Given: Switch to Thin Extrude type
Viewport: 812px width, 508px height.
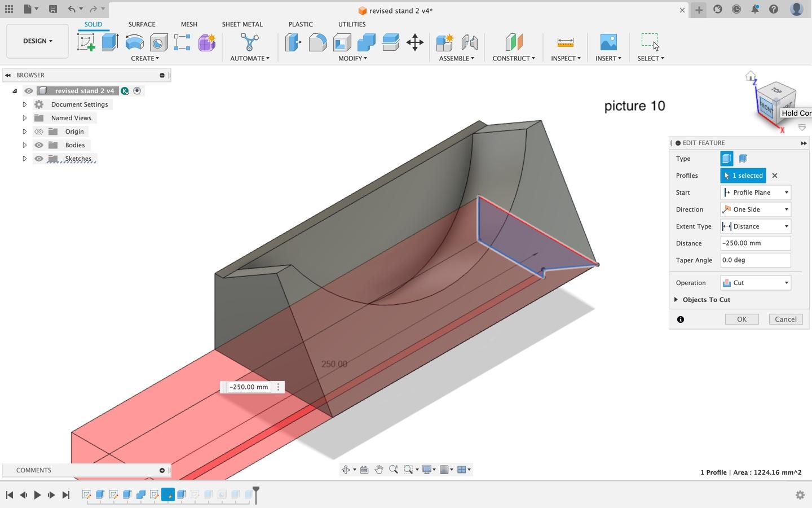Looking at the screenshot, I should point(743,159).
